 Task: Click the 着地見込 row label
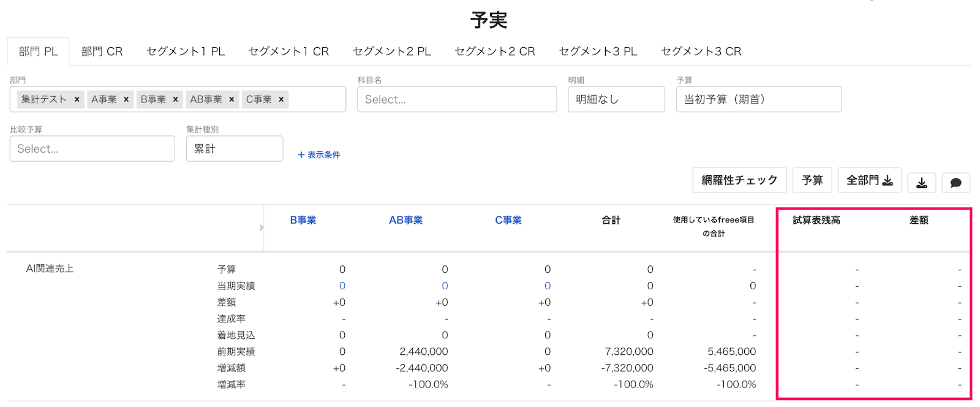coord(236,335)
